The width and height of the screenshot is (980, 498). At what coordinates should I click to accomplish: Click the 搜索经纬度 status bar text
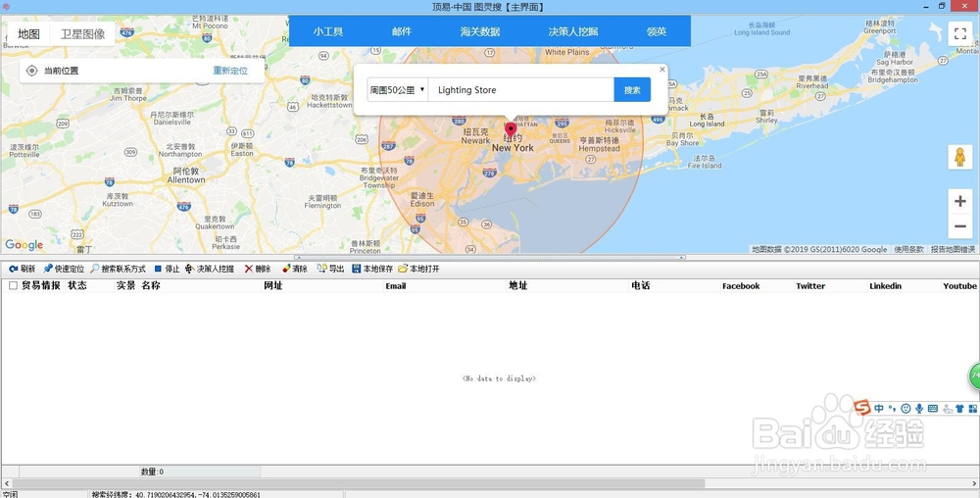point(175,494)
